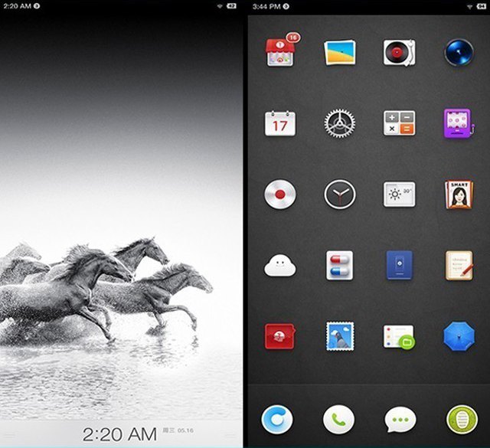The image size is (490, 448).
Task: Open the messages speech bubble in dock
Action: click(x=400, y=419)
